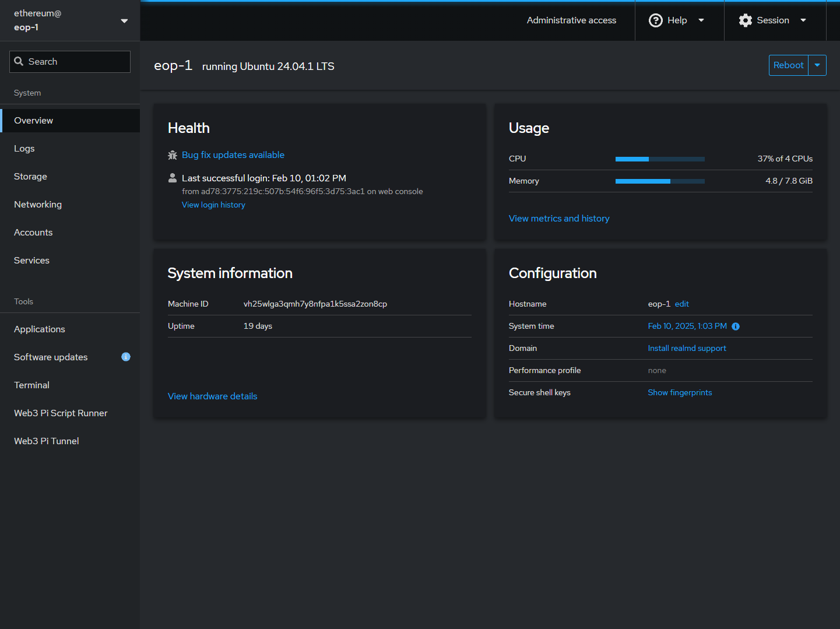Viewport: 840px width, 629px height.
Task: Click the bug icon next to updates available
Action: (x=173, y=155)
